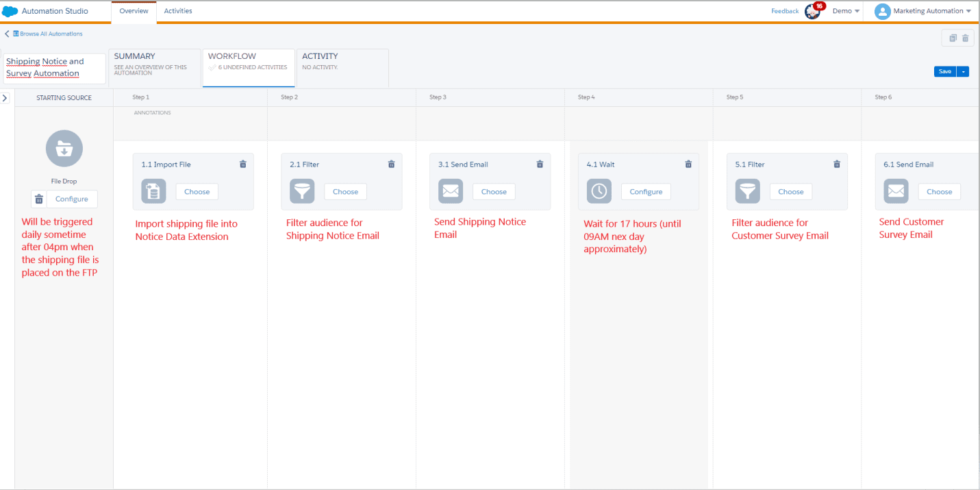Click trash icon on 2.1 Filter activity
Viewport: 980px width, 490px height.
pos(391,164)
